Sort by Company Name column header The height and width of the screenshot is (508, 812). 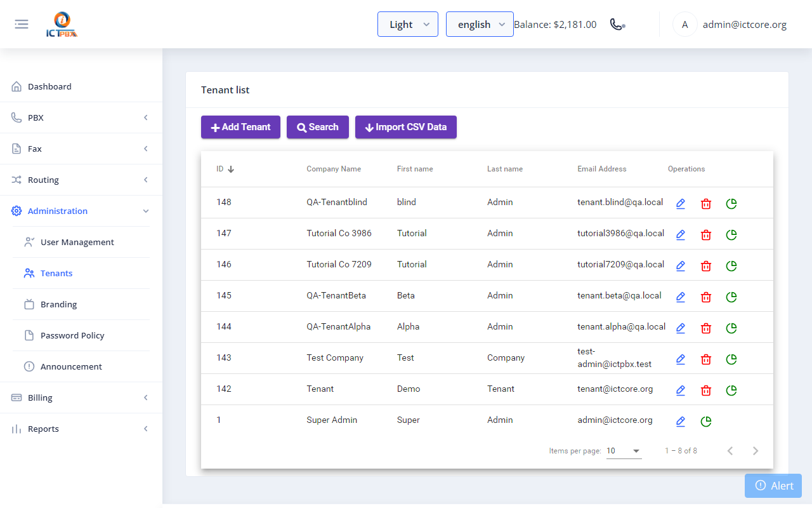coord(334,169)
